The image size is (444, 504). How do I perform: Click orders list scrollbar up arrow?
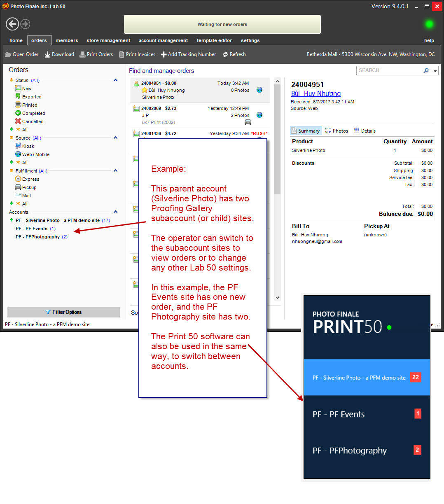tap(277, 81)
